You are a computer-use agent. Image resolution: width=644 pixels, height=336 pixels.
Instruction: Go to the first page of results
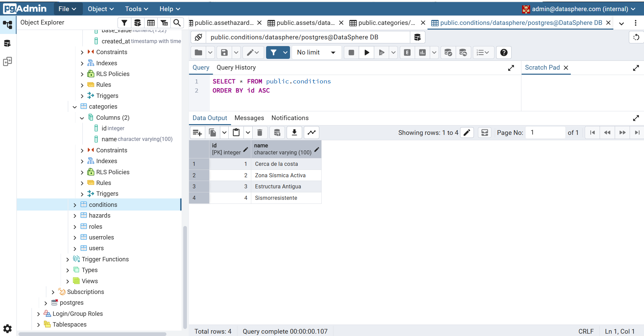[x=592, y=133]
